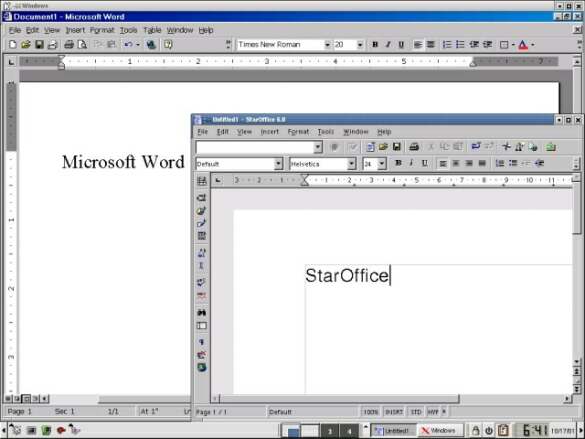Click the Print icon in StarOffice toolbar
The image size is (585, 439).
pyautogui.click(x=414, y=147)
